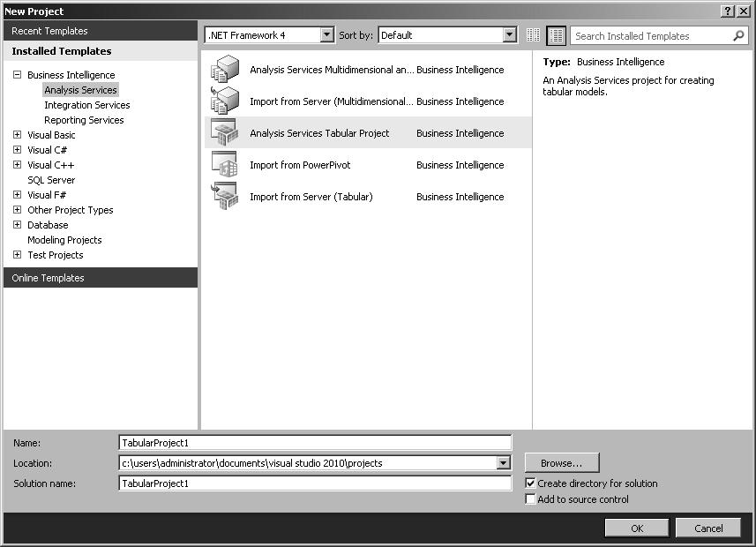Select the Business Intelligence tree label
Viewport: 756px width, 547px height.
(x=71, y=75)
